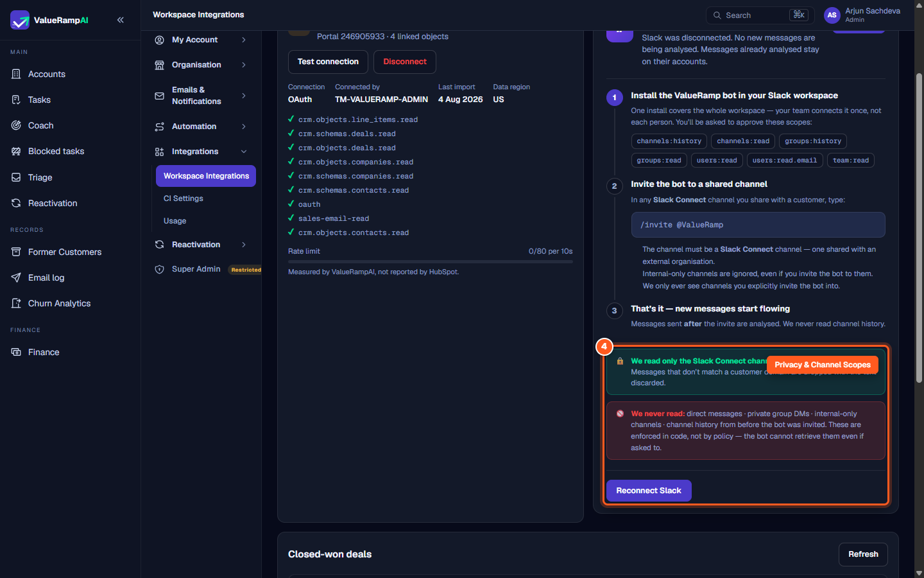The image size is (924, 578).
Task: Collapse the sidebar with double-chevron icon
Action: pyautogui.click(x=121, y=20)
